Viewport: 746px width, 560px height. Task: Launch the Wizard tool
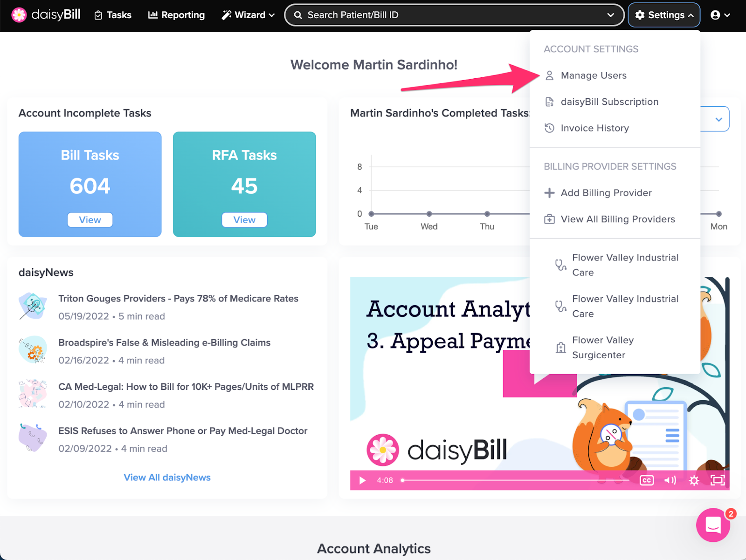[244, 15]
